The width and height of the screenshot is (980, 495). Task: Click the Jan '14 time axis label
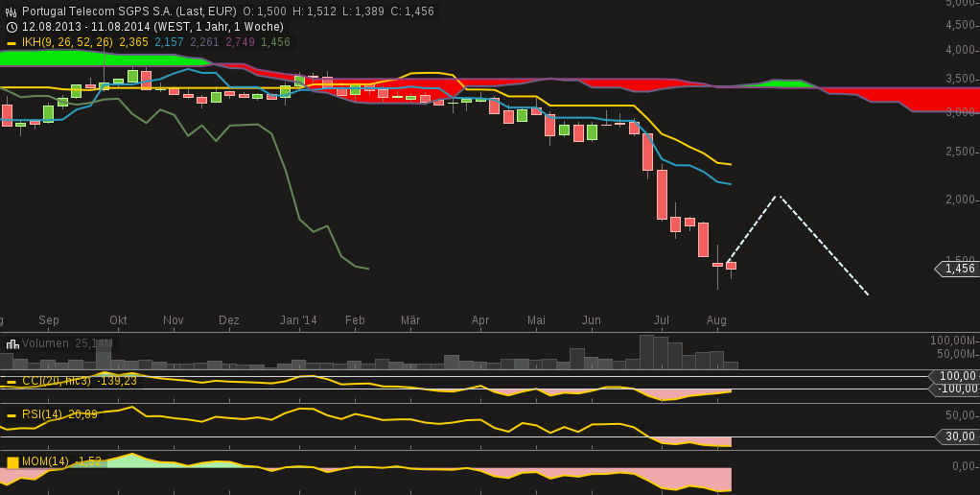[x=297, y=320]
